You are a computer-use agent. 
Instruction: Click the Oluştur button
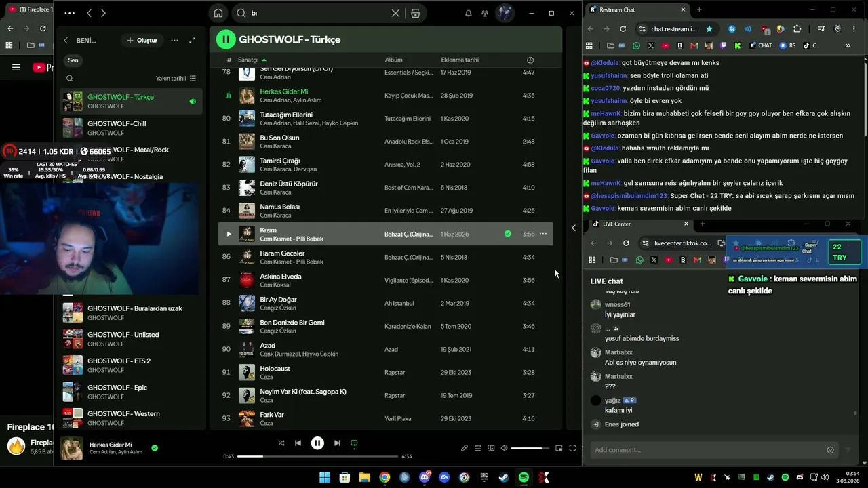(x=142, y=41)
